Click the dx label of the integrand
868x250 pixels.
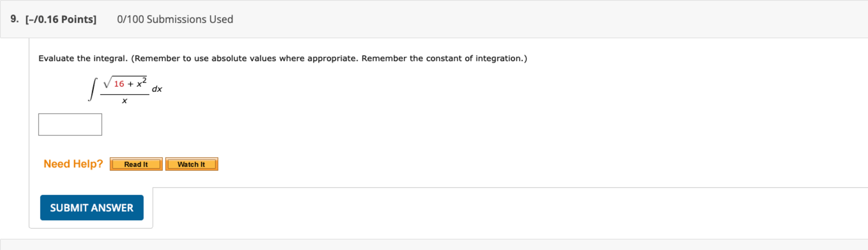[x=157, y=89]
